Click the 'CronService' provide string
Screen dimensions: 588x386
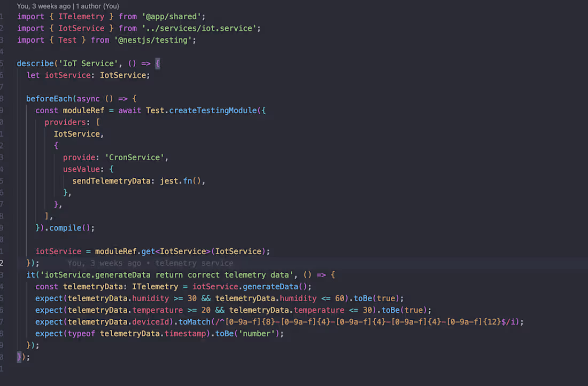(x=135, y=157)
